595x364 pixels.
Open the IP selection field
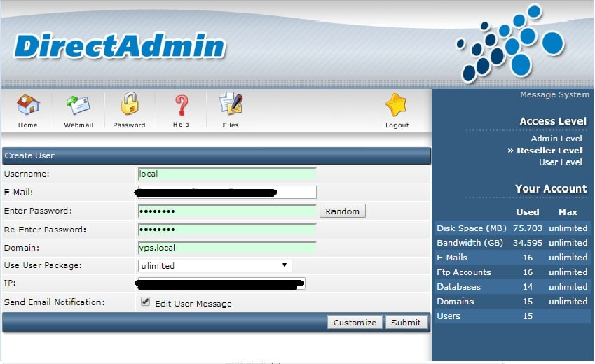click(x=221, y=283)
